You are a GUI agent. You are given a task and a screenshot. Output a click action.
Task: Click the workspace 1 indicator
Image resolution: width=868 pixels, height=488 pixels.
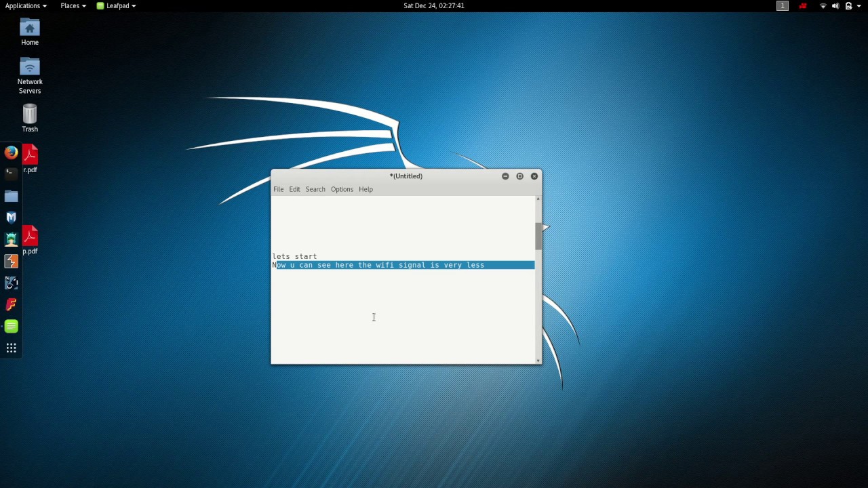pyautogui.click(x=783, y=5)
